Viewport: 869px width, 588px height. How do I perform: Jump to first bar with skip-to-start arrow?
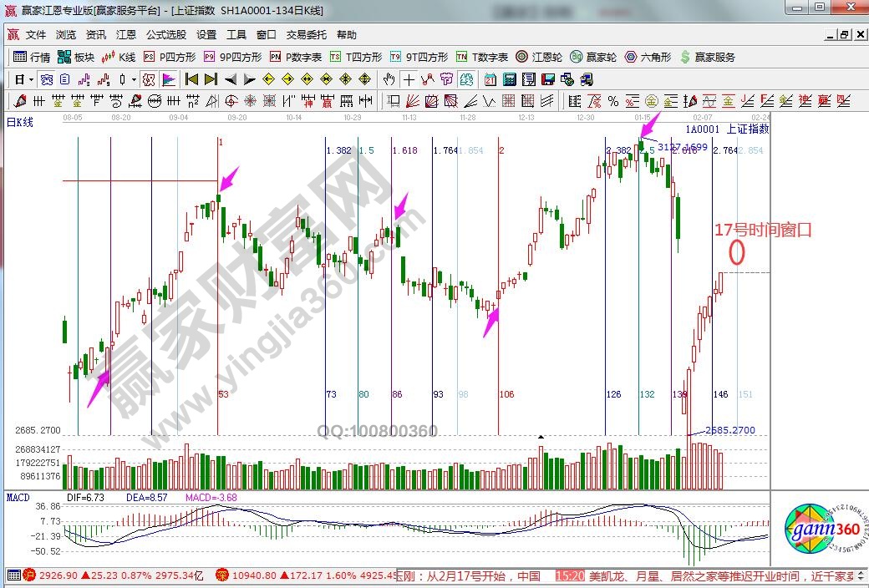tap(191, 79)
